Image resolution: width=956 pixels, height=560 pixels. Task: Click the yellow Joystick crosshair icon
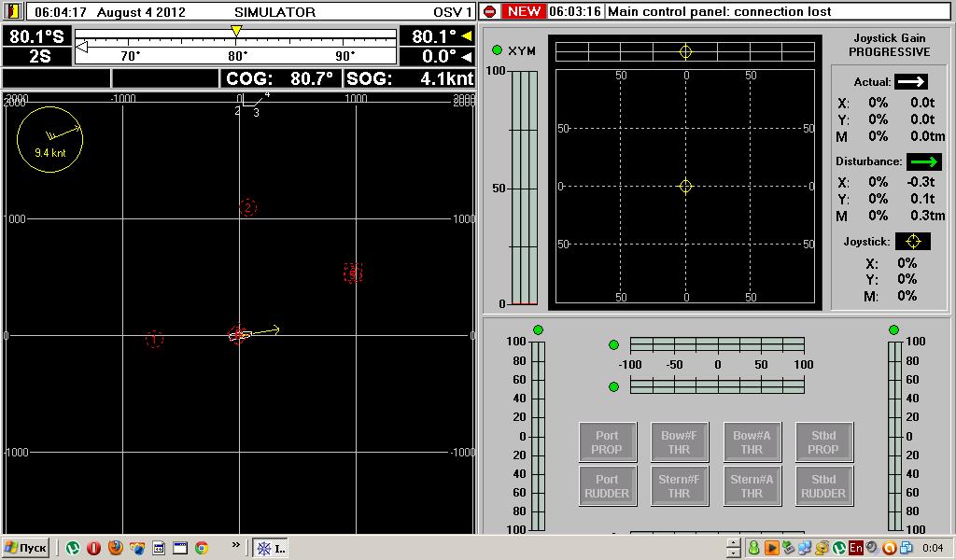coord(912,242)
